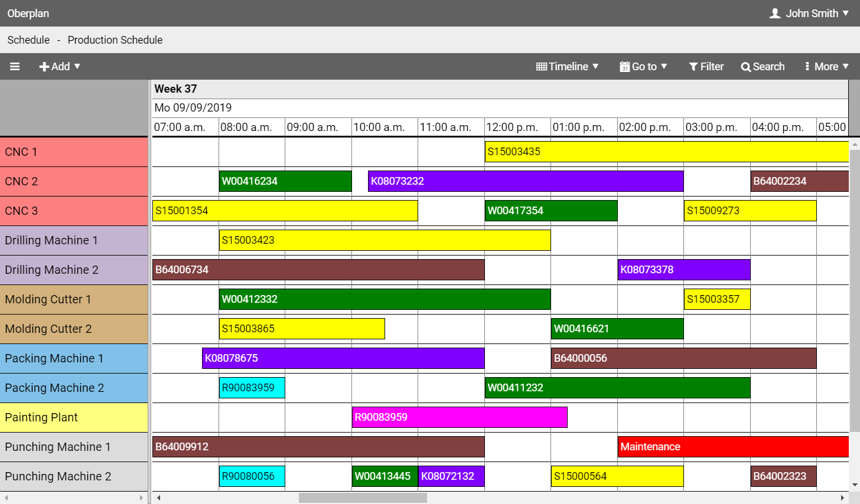The width and height of the screenshot is (860, 504).
Task: Click the Filter funnel icon
Action: (693, 67)
